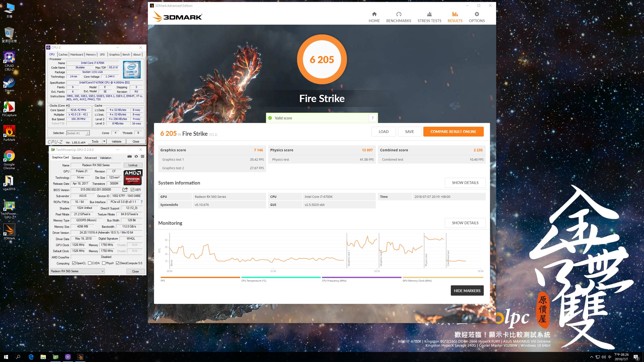This screenshot has height=362, width=644.
Task: Switch to the Mainboard tab in CPU-Z
Action: pos(77,55)
